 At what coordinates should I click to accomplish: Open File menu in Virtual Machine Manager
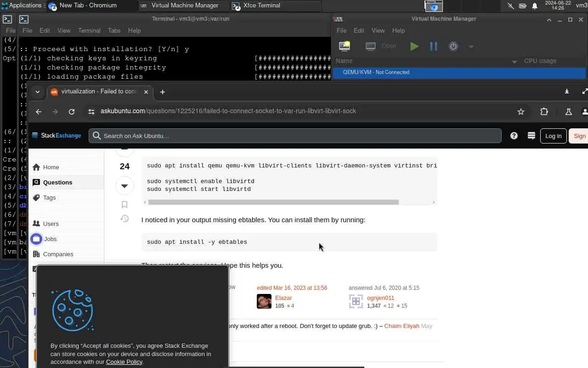coord(341,30)
